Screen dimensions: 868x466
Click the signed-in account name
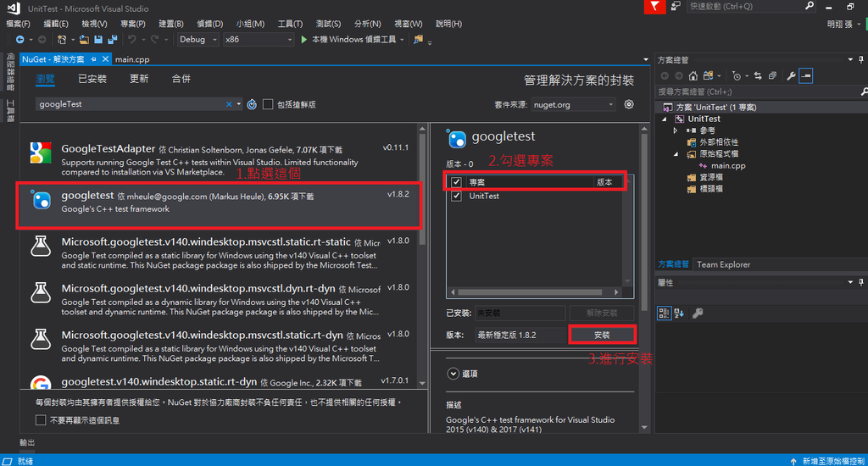click(x=840, y=24)
